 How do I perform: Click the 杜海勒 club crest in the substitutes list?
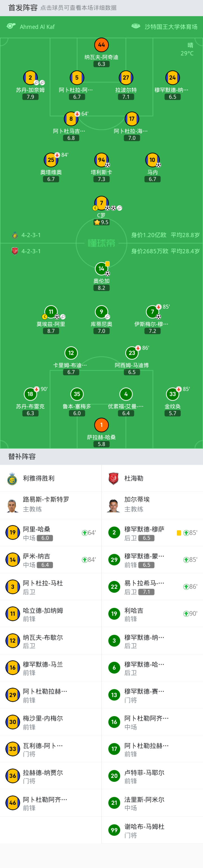(x=114, y=478)
